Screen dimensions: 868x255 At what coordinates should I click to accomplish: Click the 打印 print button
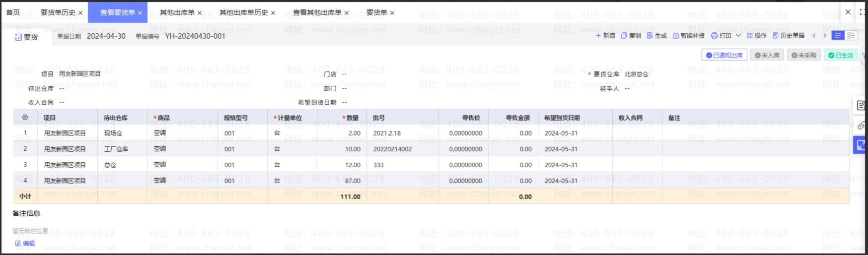tap(722, 36)
